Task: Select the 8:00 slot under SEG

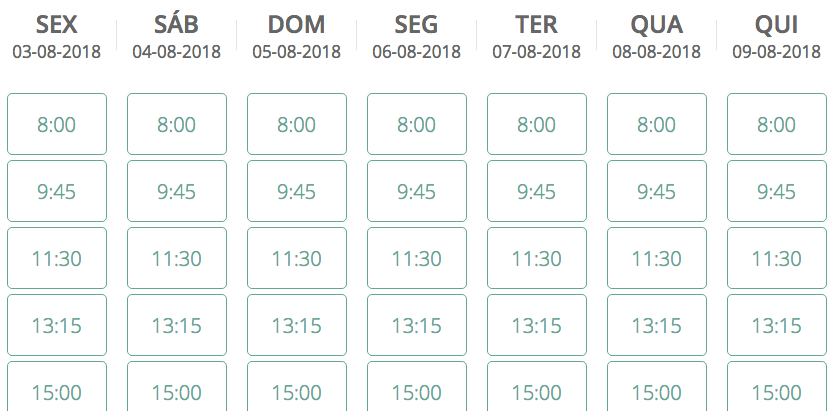Action: coord(417,124)
